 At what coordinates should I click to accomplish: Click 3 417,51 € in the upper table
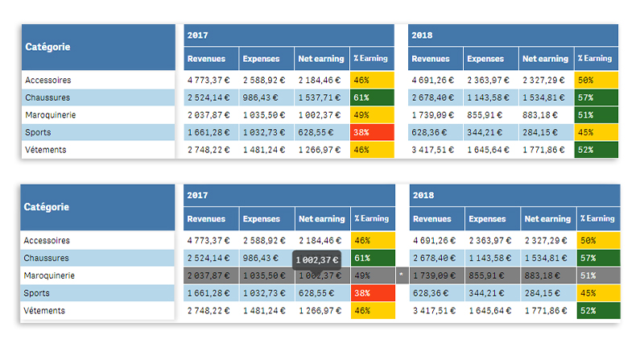[x=433, y=150]
